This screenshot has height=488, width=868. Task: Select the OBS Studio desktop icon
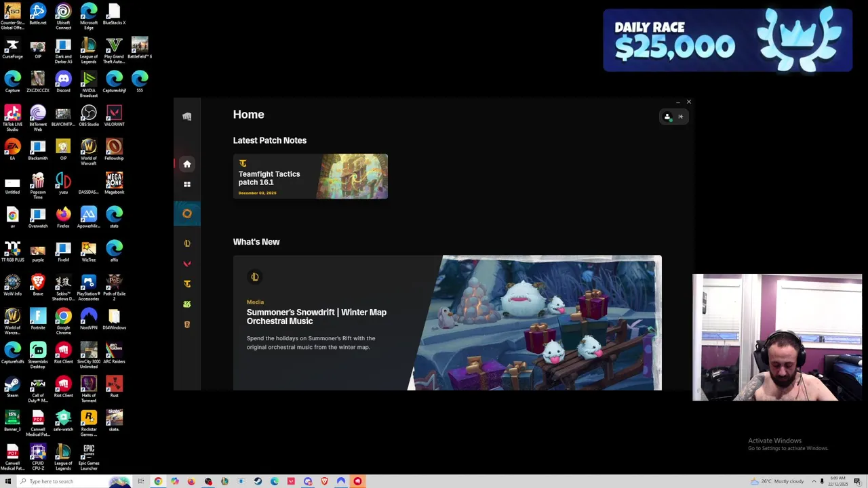tap(89, 116)
